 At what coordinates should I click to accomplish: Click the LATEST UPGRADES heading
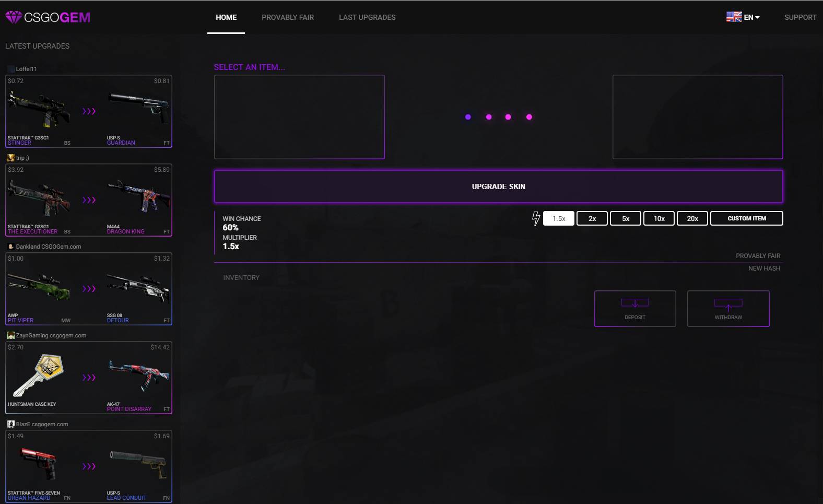37,46
